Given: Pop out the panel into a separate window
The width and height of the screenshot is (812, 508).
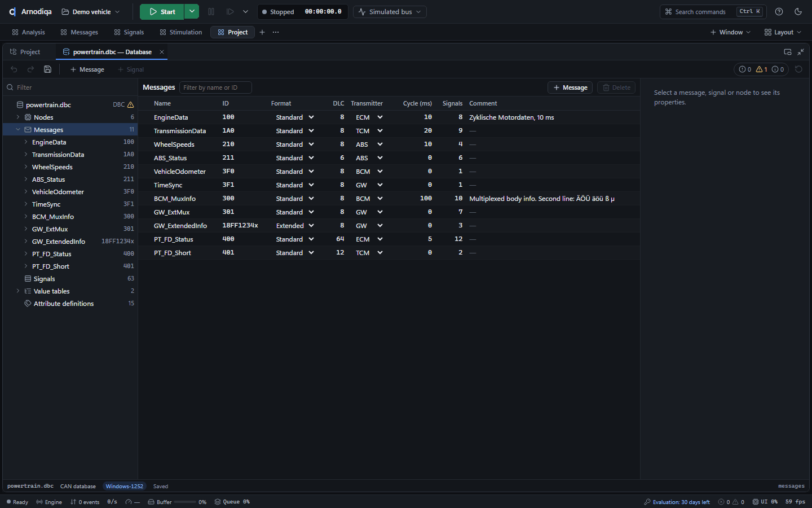Looking at the screenshot, I should point(788,52).
